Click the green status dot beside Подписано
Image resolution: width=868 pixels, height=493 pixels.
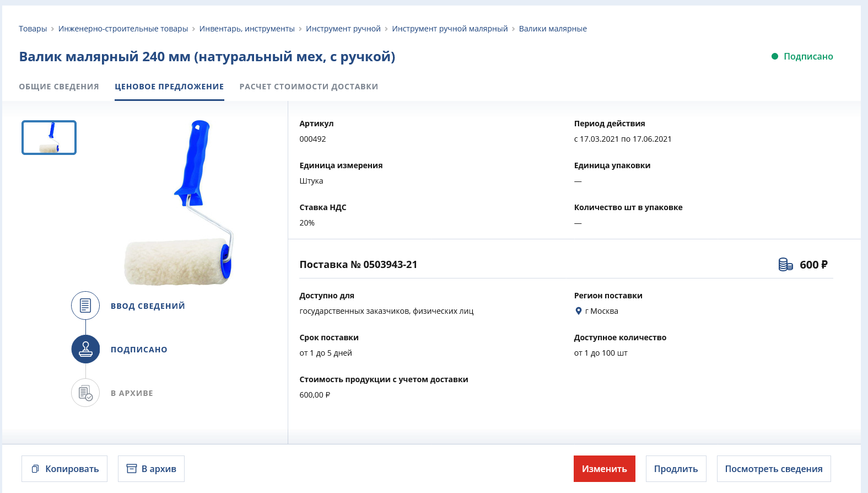click(774, 56)
